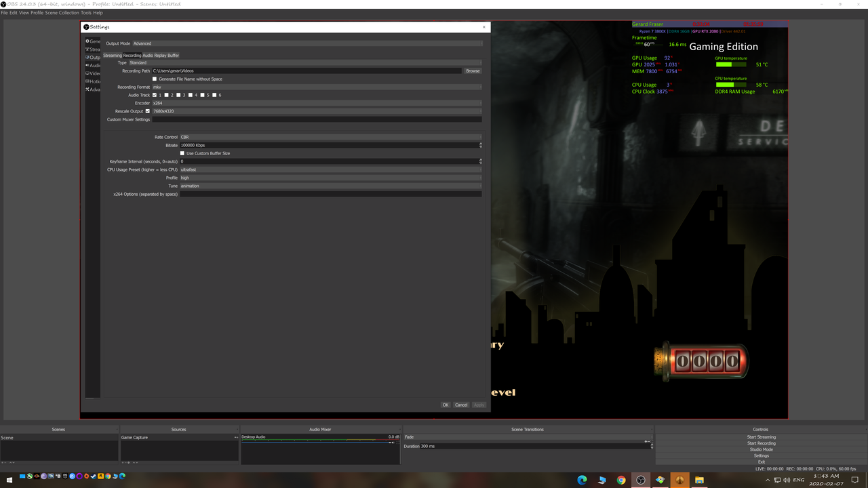The width and height of the screenshot is (868, 488).
Task: Click ENG language indicator in tray
Action: [799, 480]
